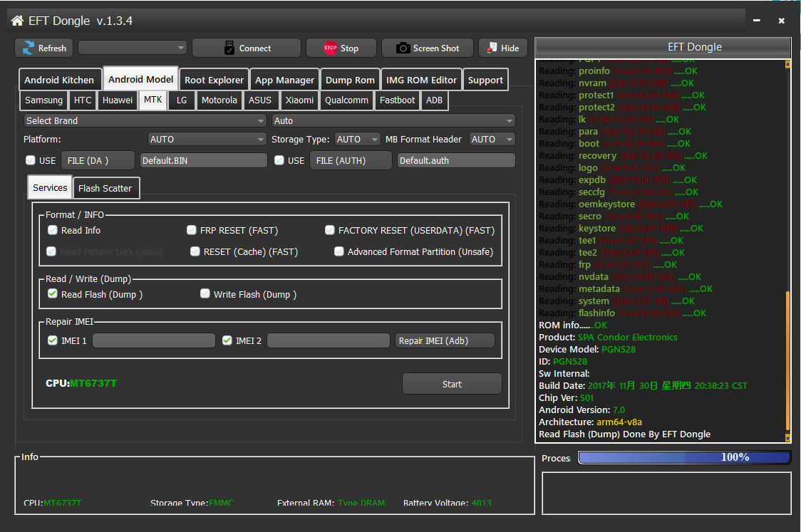This screenshot has width=801, height=532.
Task: Toggle Advanced Format Partition (Unsafe)
Action: click(x=339, y=251)
